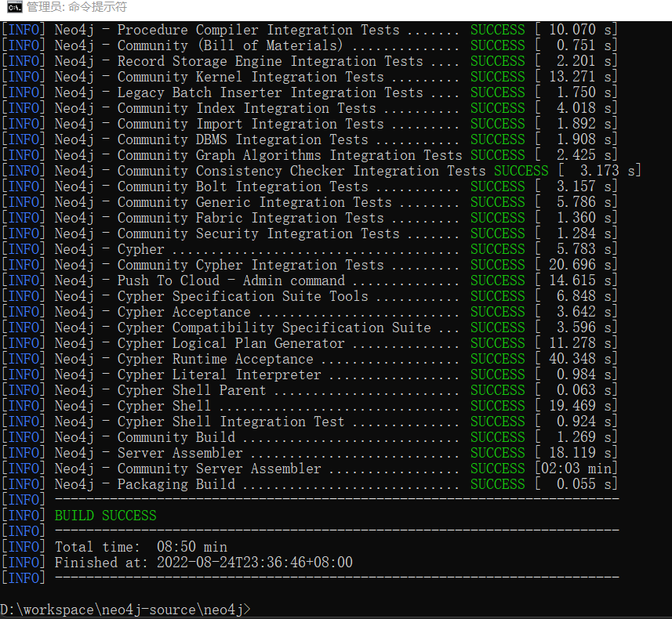This screenshot has width=672, height=619.
Task: Click 'Community Fabric Integration Tests' row
Action: pyautogui.click(x=310, y=218)
